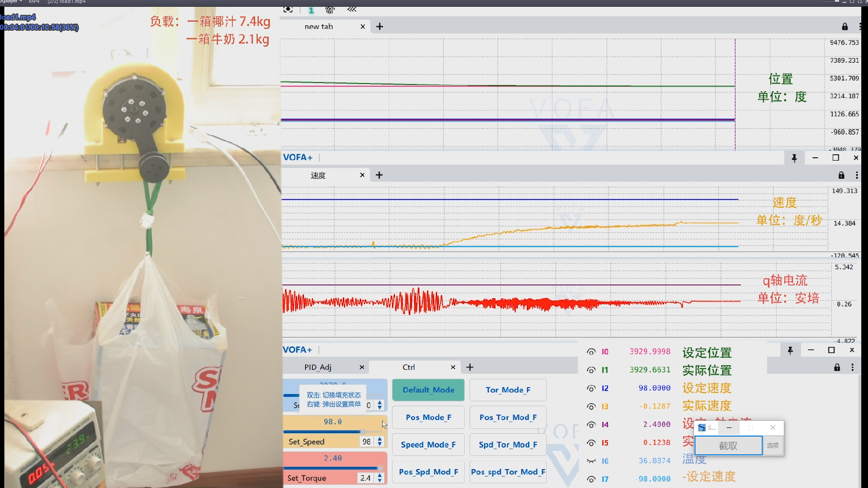Click the Set_Torque value box showing 2.4
868x488 pixels.
point(365,478)
